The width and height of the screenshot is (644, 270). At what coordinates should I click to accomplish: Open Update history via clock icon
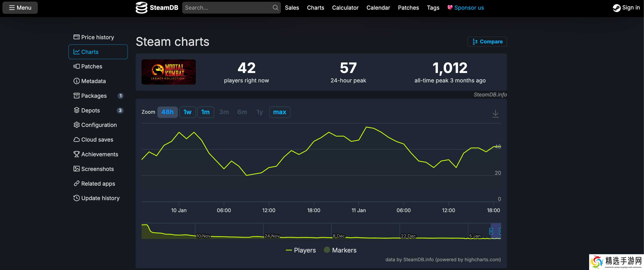tap(76, 198)
